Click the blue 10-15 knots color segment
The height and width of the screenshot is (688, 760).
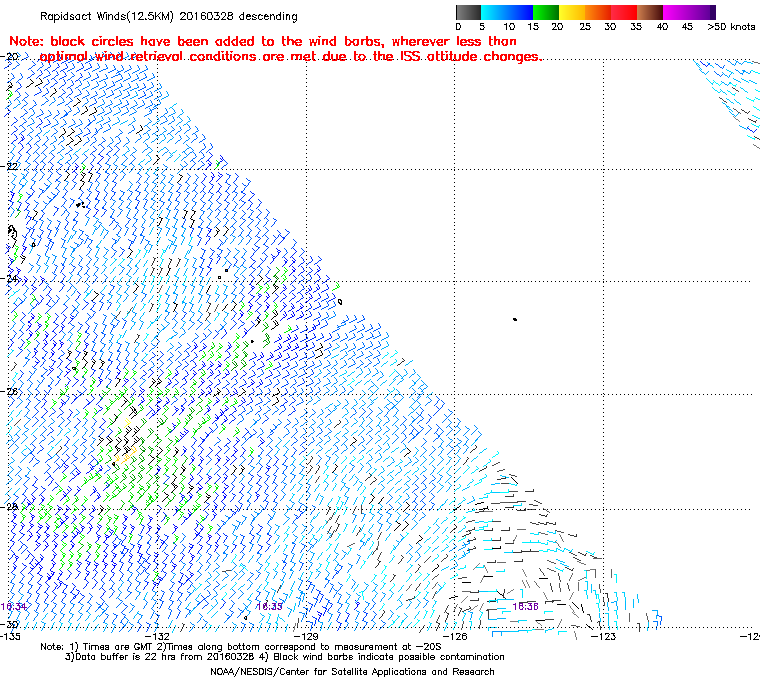pyautogui.click(x=520, y=12)
